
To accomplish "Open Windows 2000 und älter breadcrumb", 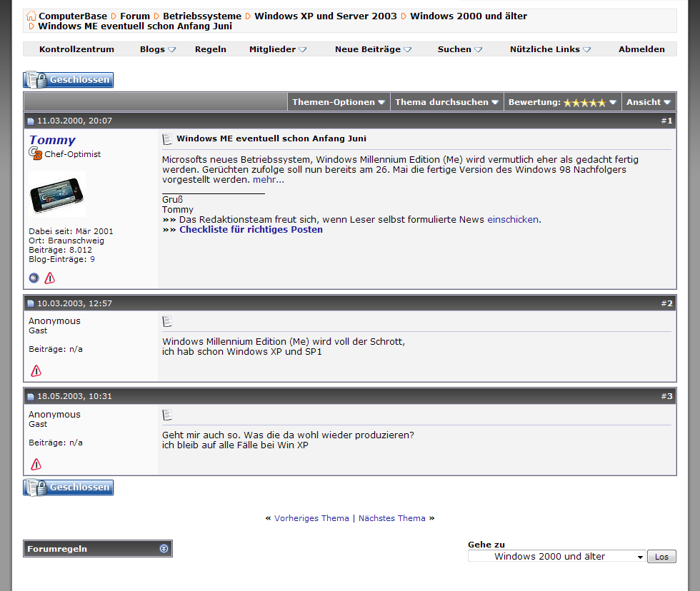I will coord(469,16).
